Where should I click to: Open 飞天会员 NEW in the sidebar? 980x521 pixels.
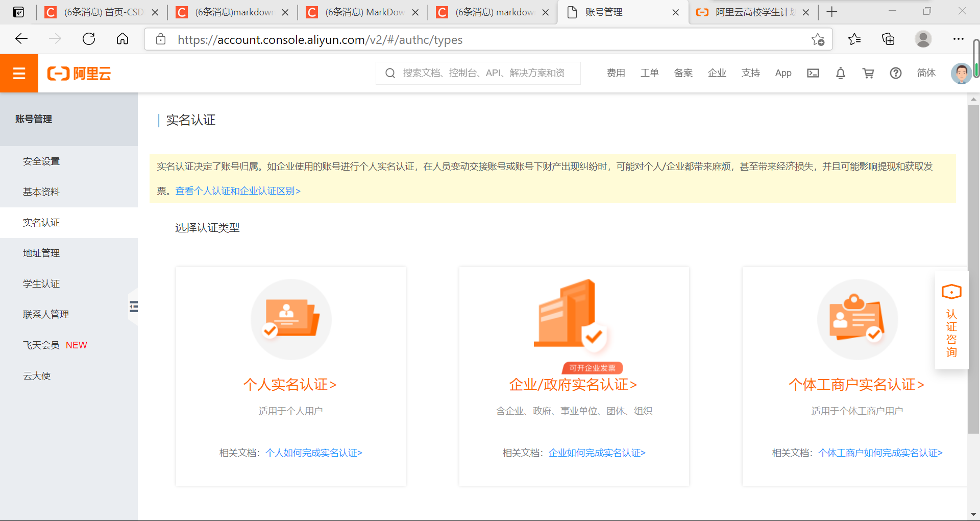[x=69, y=345]
